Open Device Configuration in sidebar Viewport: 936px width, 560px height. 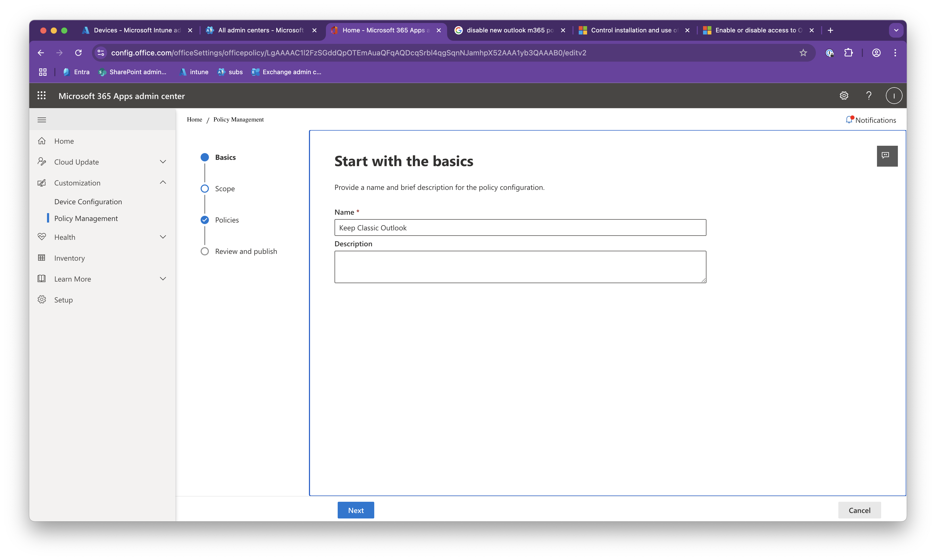[88, 201]
